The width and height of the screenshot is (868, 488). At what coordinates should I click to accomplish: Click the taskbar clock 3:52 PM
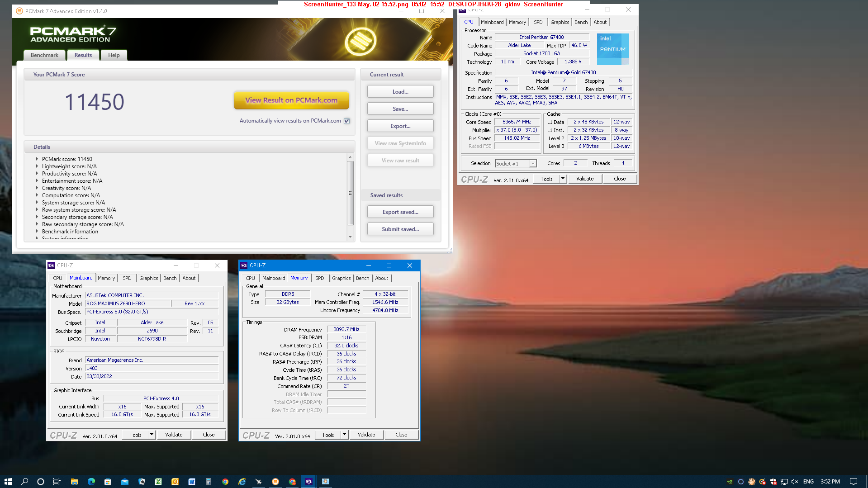point(830,482)
